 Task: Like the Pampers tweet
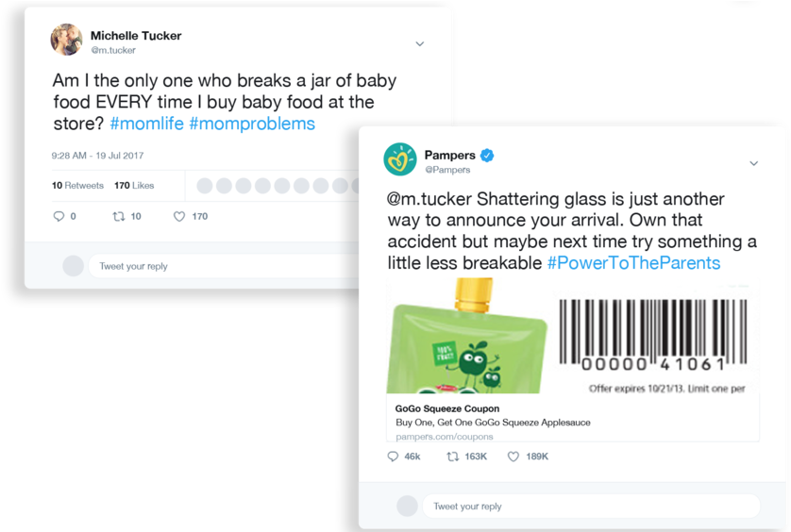[513, 457]
